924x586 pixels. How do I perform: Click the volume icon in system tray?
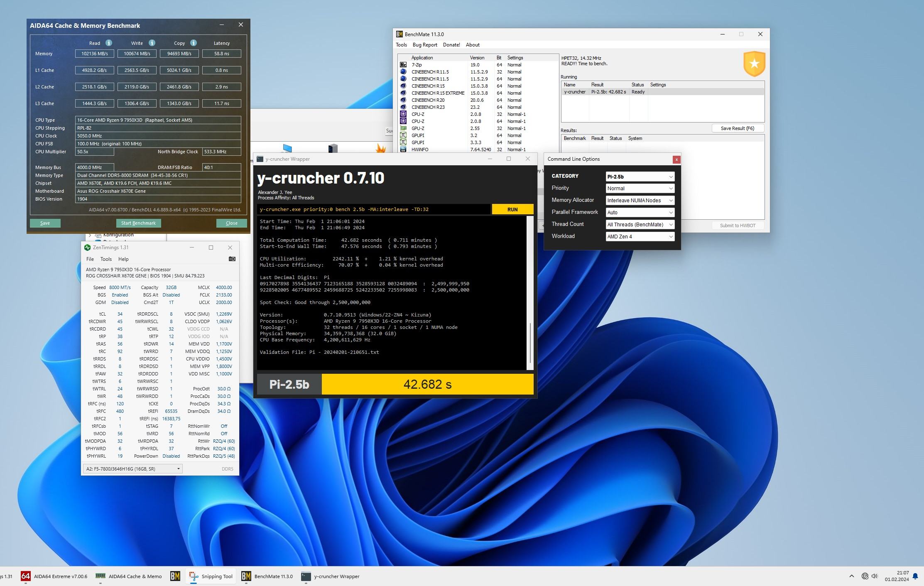click(x=875, y=576)
